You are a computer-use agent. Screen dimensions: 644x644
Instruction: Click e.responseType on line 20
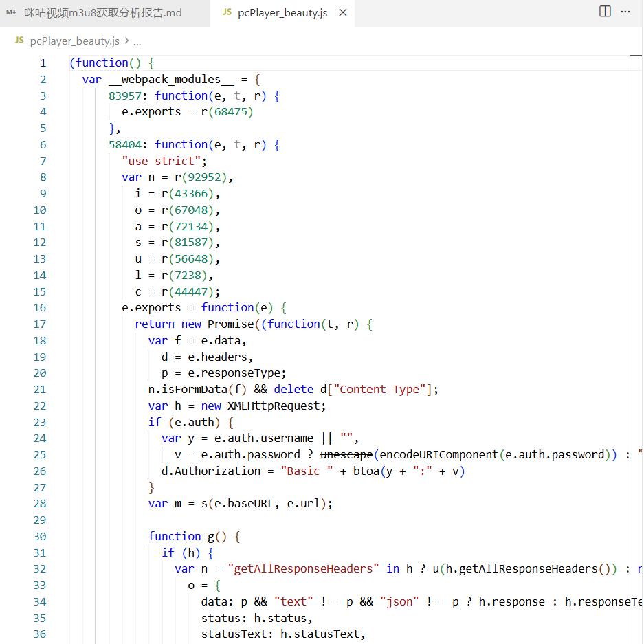[234, 373]
